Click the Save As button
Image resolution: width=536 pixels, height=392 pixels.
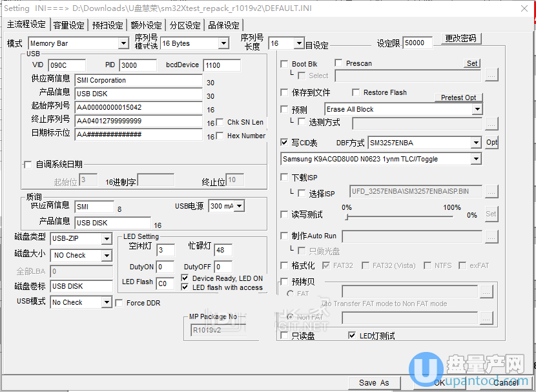374,382
